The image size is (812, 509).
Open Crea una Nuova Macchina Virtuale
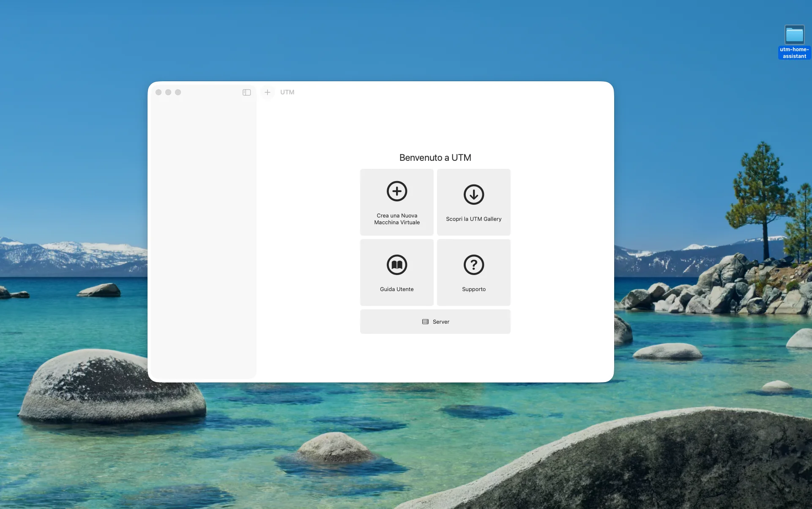(396, 202)
